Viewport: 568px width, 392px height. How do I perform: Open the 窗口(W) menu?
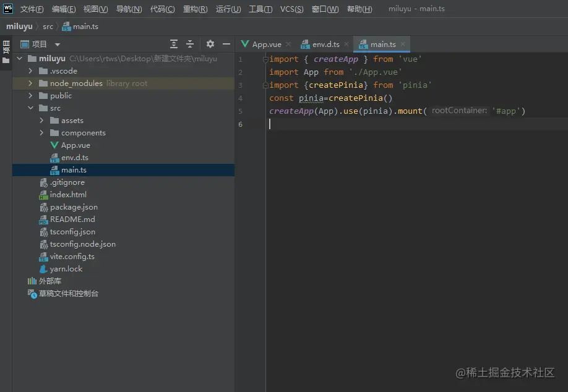[325, 9]
